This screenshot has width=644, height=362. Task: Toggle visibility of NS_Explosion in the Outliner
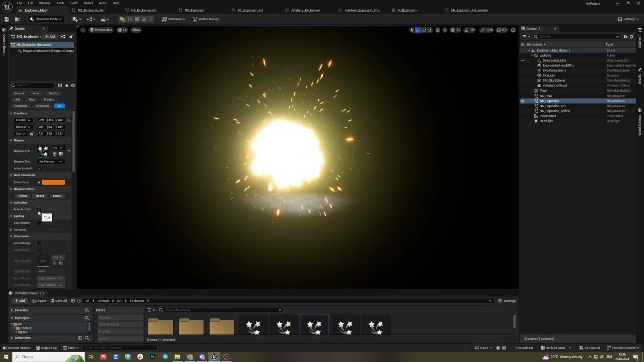[x=522, y=101]
